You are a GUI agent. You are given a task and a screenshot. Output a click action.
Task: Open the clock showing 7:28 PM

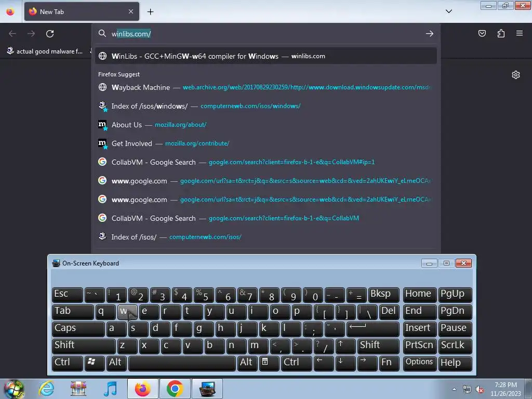tap(506, 389)
